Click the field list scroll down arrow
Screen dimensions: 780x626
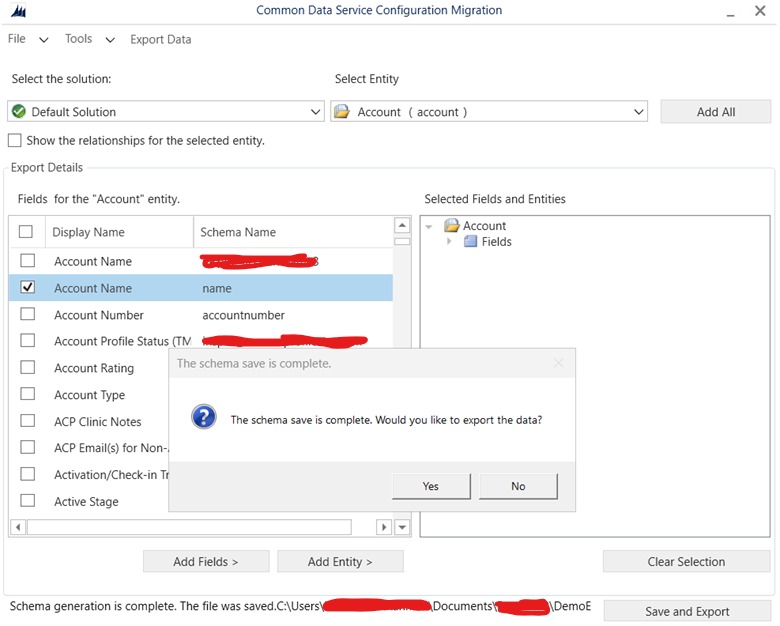(402, 526)
